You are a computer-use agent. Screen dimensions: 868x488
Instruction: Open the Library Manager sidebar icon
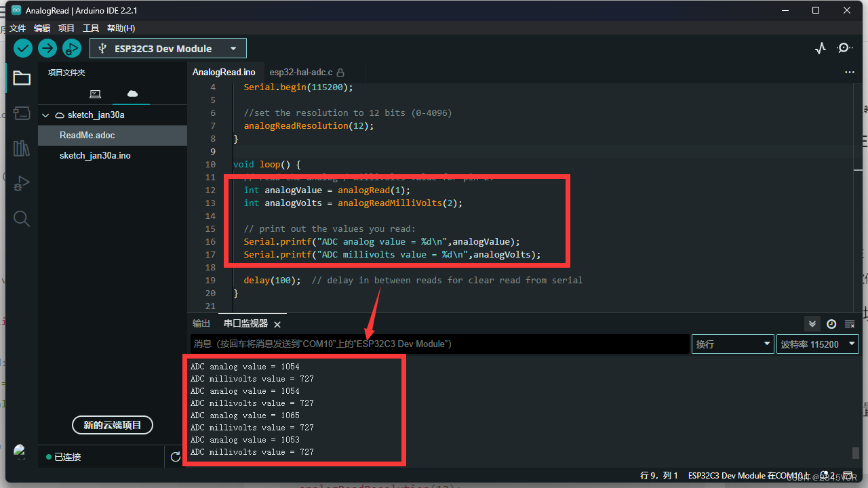(x=22, y=148)
